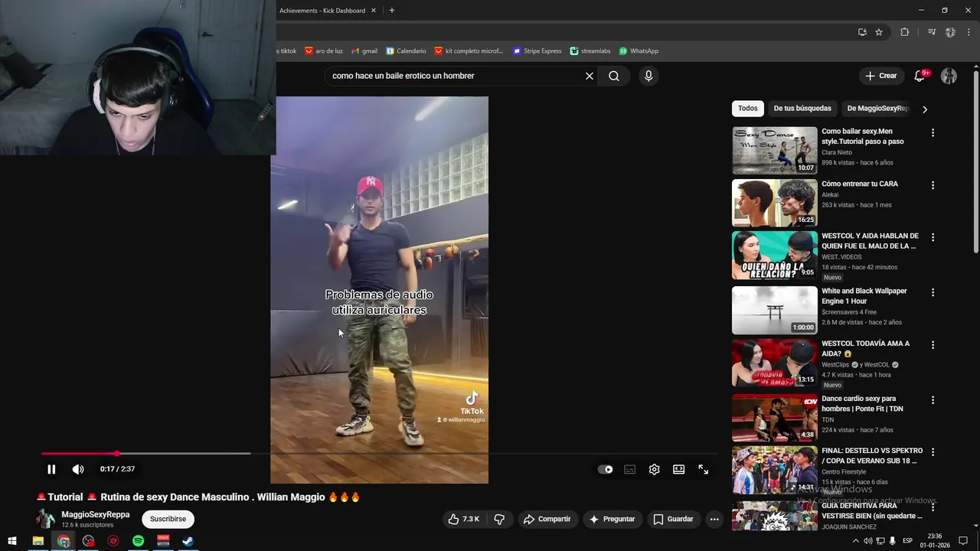Open the YouTube account avatar menu
Screen dimensions: 980x551
point(949,76)
